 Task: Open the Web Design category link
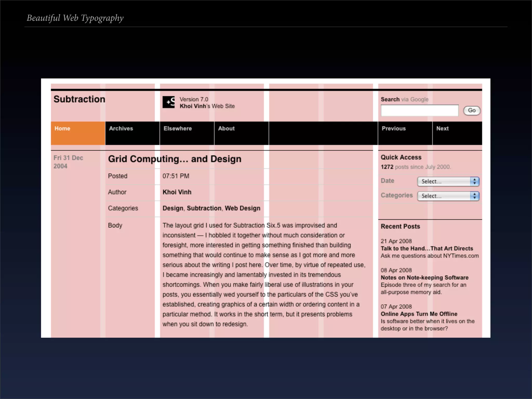pos(242,208)
